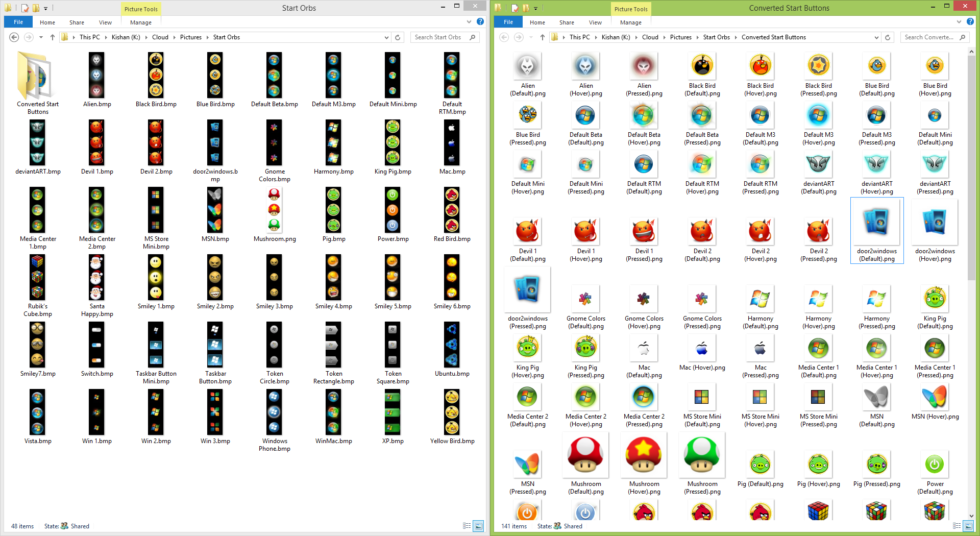Click new folder icon in Start Orbs title bar
The image size is (980, 536).
coord(36,8)
